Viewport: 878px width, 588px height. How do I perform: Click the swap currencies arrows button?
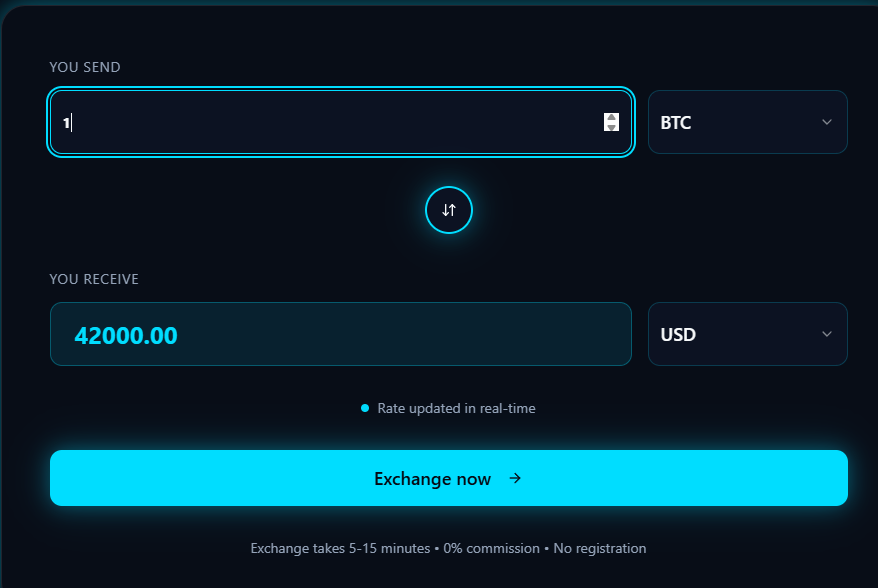[x=449, y=210]
